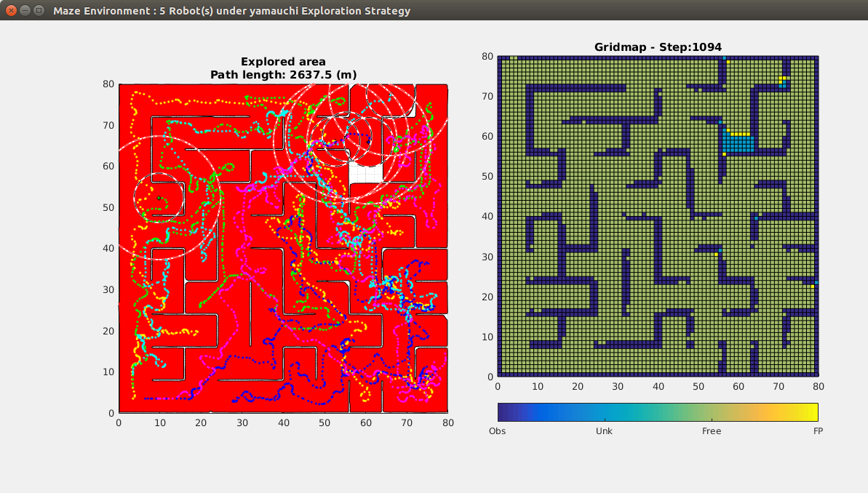Click the 'Unk' colorbar label
Image resolution: width=868 pixels, height=493 pixels.
[604, 431]
